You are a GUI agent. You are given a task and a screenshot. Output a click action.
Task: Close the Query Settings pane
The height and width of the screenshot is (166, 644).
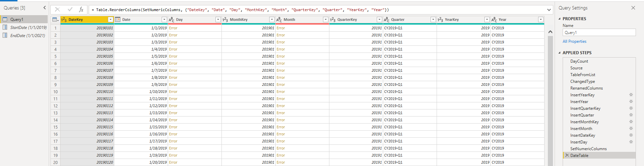(x=633, y=8)
